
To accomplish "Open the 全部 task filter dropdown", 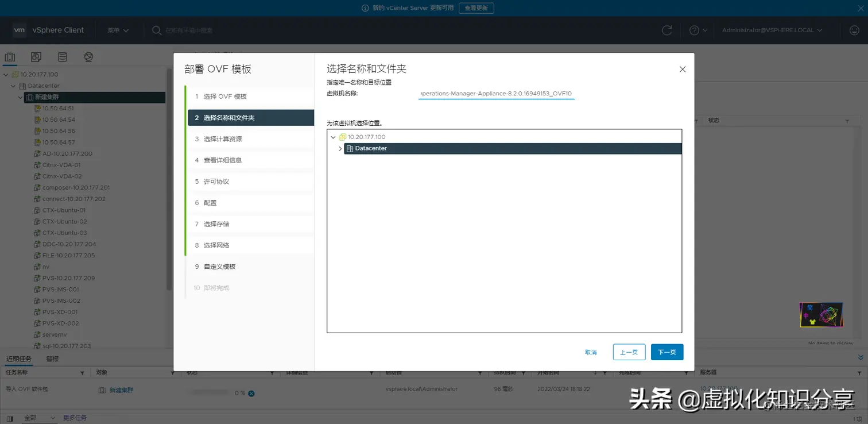I will (39, 417).
